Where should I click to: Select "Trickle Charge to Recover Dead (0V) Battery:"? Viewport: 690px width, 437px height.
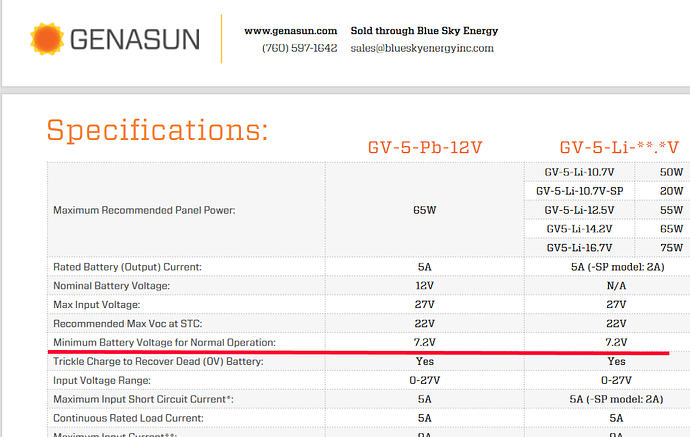(x=158, y=361)
